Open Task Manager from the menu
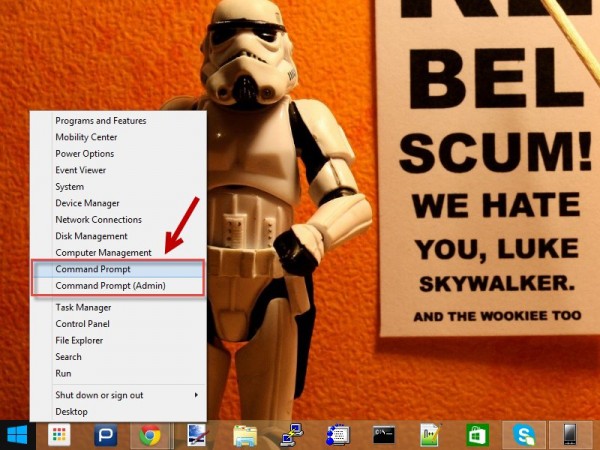The width and height of the screenshot is (600, 450). (83, 307)
